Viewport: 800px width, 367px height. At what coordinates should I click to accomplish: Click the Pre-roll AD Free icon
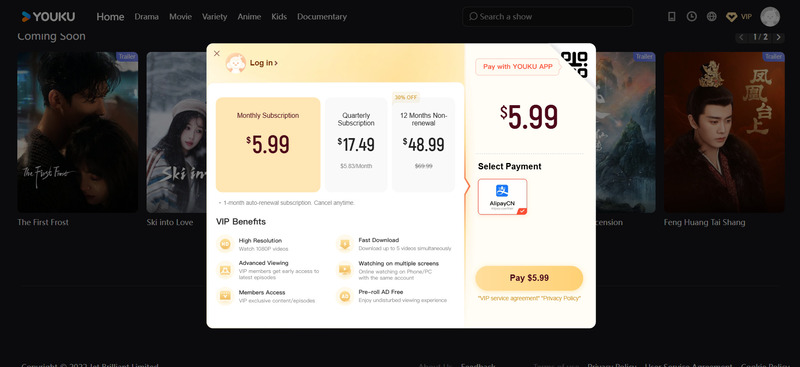point(345,296)
